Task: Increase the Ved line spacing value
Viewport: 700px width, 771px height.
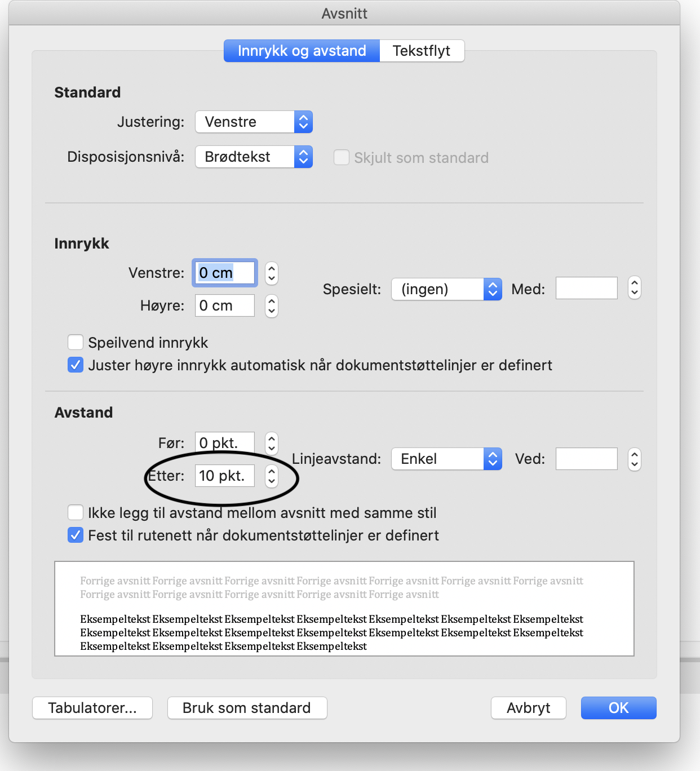Action: [x=634, y=454]
